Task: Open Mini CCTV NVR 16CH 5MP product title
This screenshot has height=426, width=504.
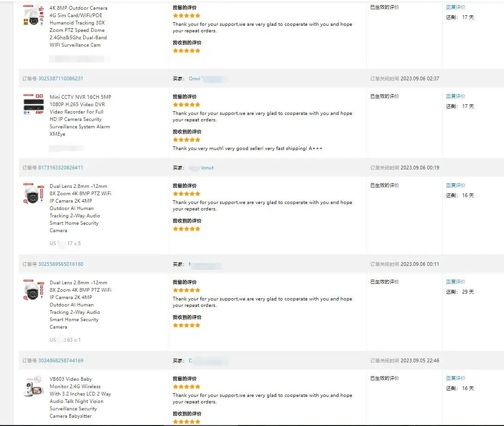Action: (x=80, y=115)
